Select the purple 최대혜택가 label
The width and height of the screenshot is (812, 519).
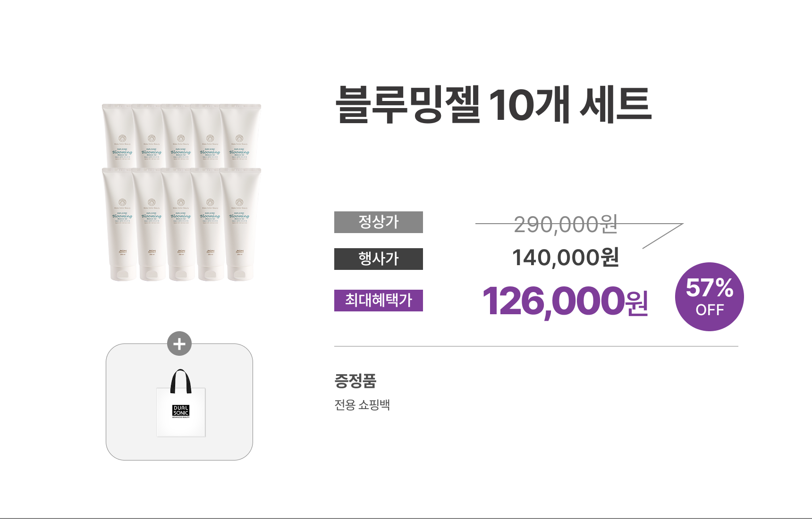click(x=378, y=301)
